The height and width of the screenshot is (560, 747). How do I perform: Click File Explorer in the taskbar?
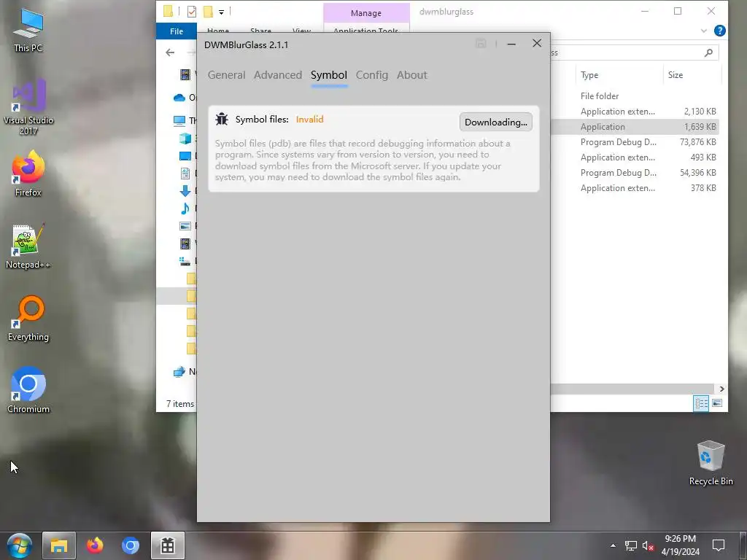point(58,545)
